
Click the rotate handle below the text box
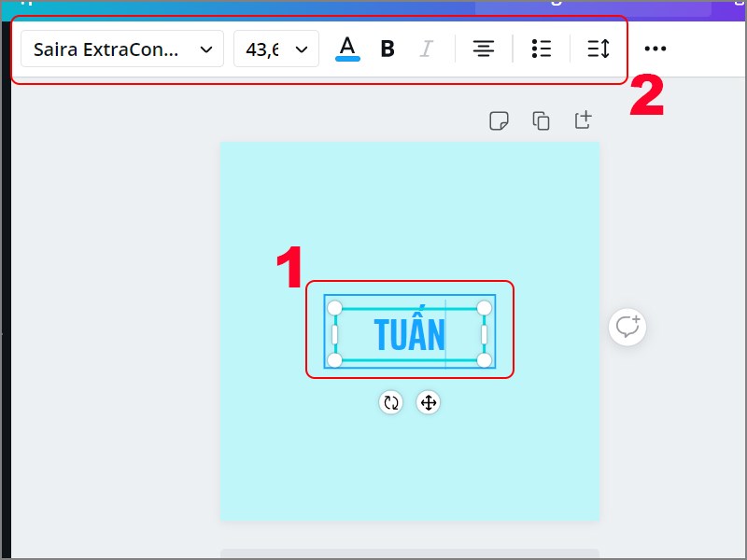pyautogui.click(x=390, y=402)
